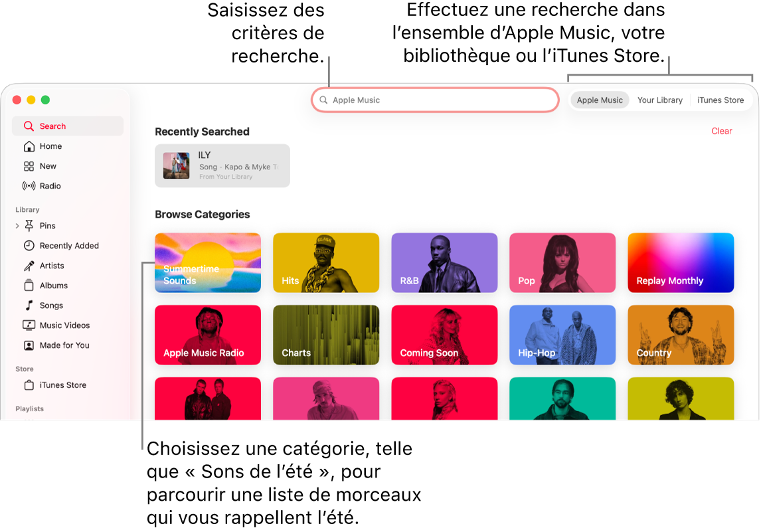The width and height of the screenshot is (761, 532).
Task: Collapse the Library section
Action: [27, 209]
